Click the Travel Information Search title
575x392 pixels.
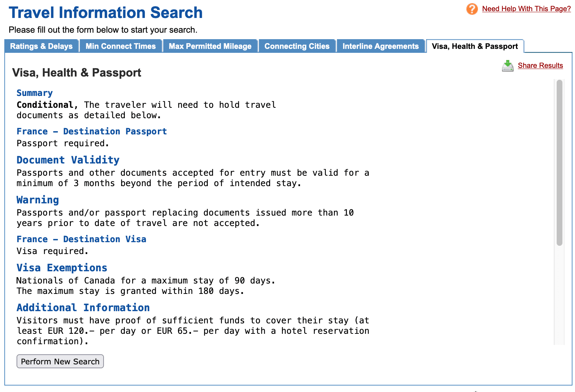point(106,13)
